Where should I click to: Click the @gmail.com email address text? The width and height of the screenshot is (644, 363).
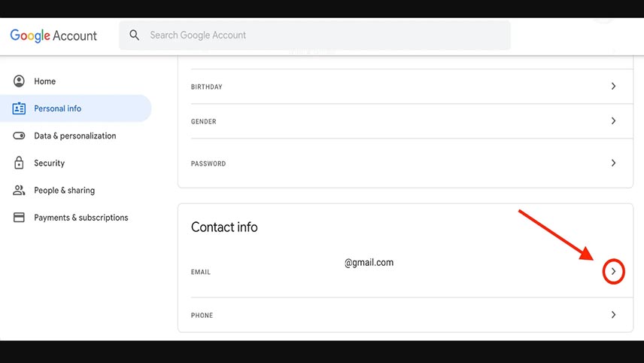tap(369, 263)
